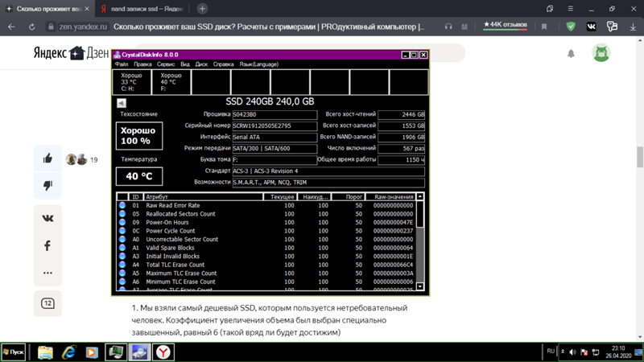This screenshot has width=644, height=362.
Task: Click the serial number field 'SCRW19120505E2795'
Action: tap(275, 126)
